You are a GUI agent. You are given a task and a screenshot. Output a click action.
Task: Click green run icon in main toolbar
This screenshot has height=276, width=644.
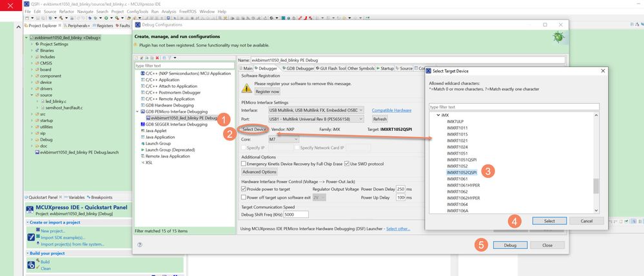pyautogui.click(x=106, y=18)
